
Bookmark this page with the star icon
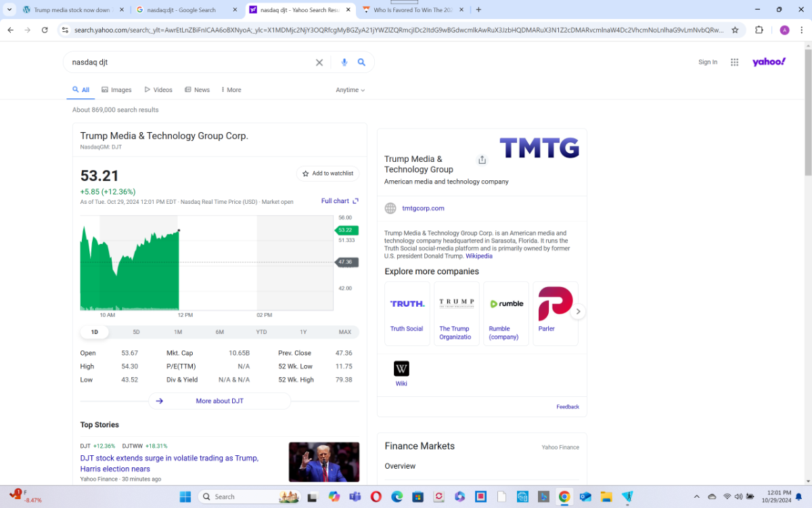point(735,30)
